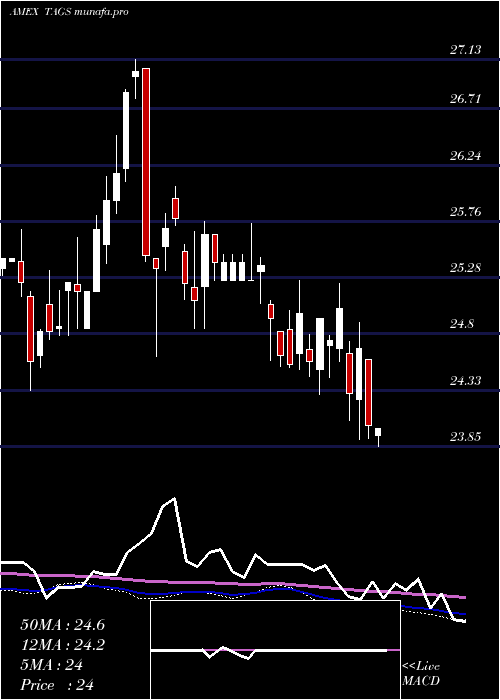Click the AMEX TAGS munafa.pro title
Viewport: 500px width, 700px height.
click(x=69, y=12)
